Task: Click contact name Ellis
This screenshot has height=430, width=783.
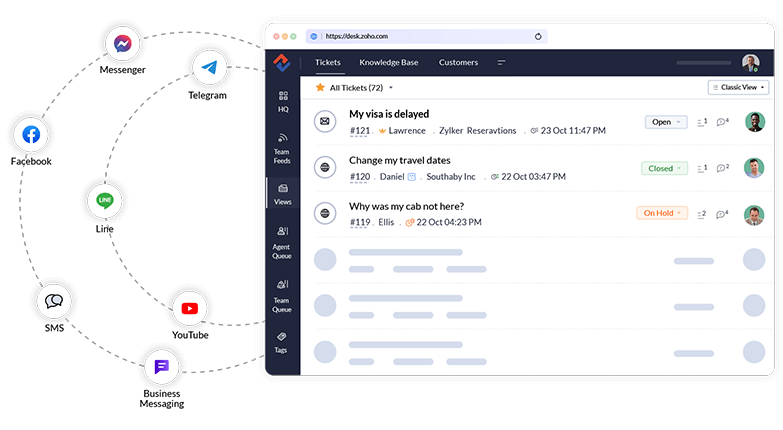Action: pyautogui.click(x=386, y=222)
